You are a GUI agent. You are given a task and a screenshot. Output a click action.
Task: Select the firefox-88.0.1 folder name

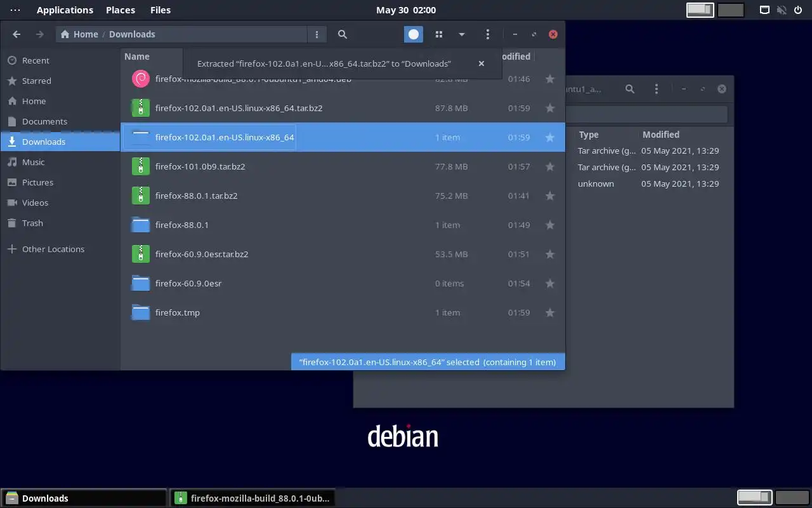click(x=182, y=225)
